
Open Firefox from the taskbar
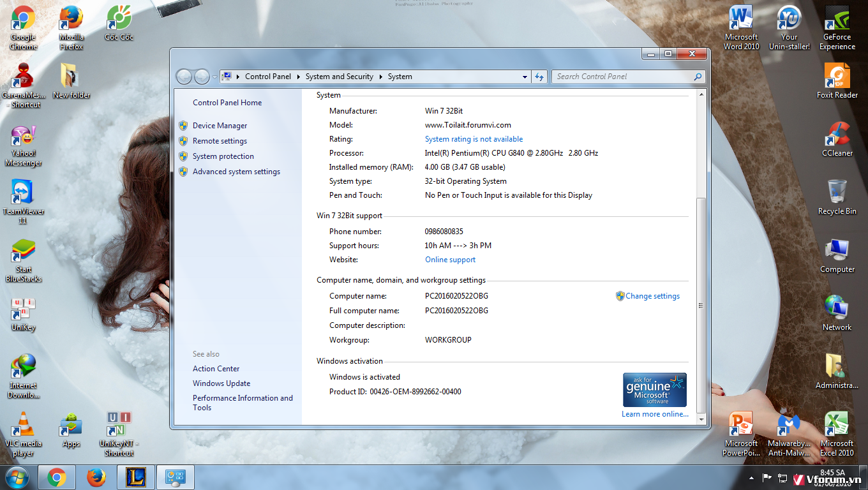point(96,477)
